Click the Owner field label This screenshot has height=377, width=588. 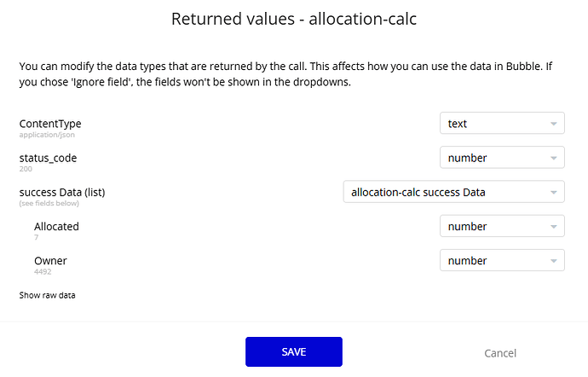tap(50, 260)
